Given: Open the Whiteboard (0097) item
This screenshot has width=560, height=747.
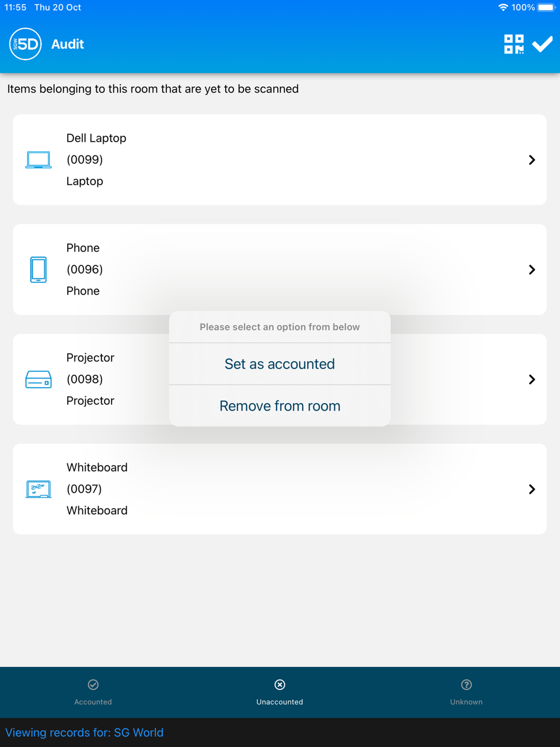Looking at the screenshot, I should point(279,489).
